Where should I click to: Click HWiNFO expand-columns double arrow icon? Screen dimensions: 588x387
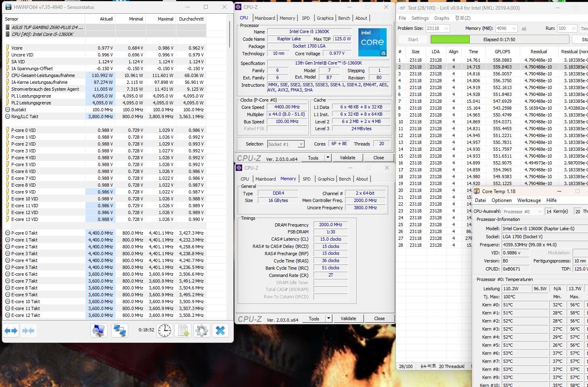[x=11, y=331]
